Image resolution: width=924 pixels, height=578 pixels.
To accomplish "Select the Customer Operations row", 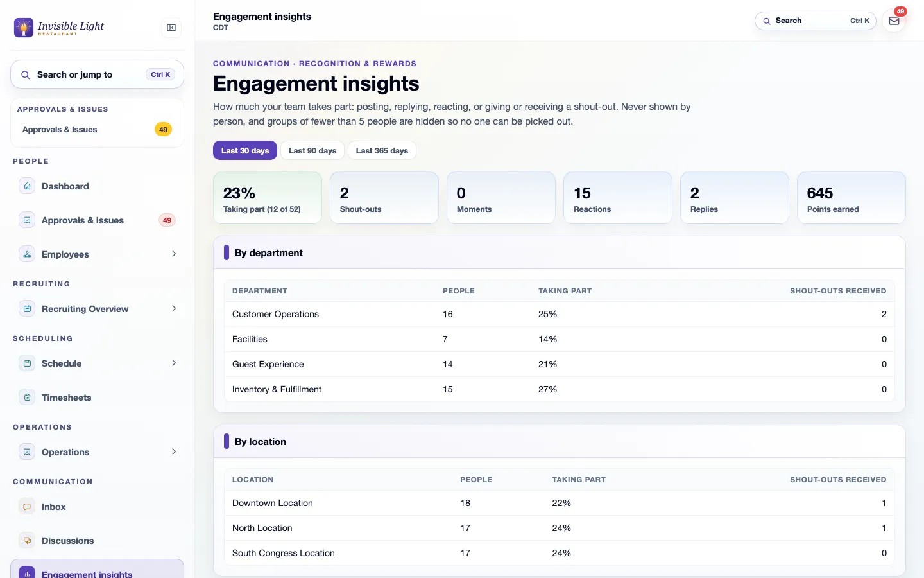I will pyautogui.click(x=559, y=314).
